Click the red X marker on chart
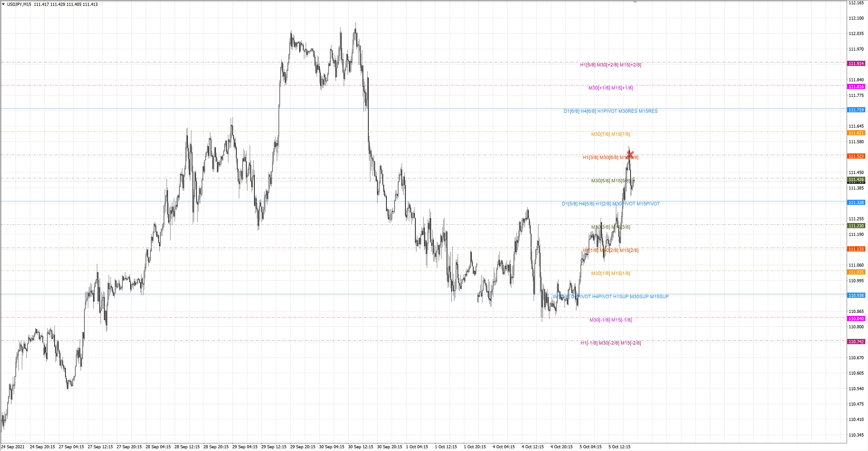 pyautogui.click(x=630, y=154)
